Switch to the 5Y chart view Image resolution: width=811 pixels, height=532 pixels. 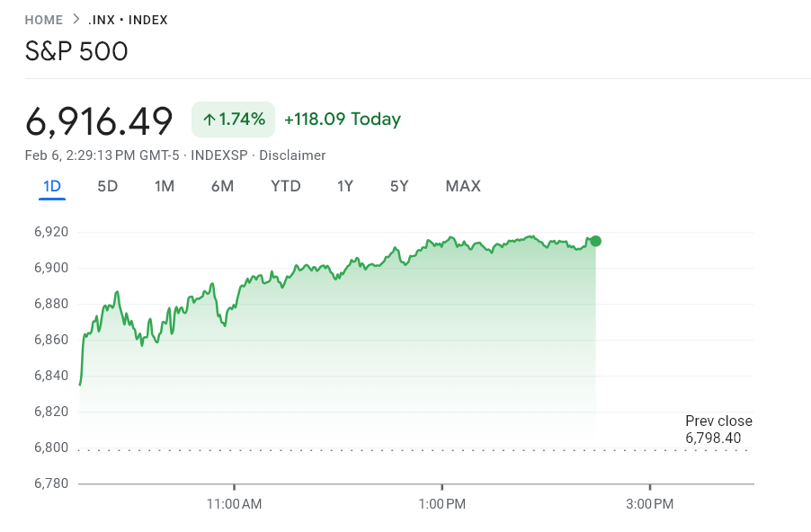pos(398,186)
